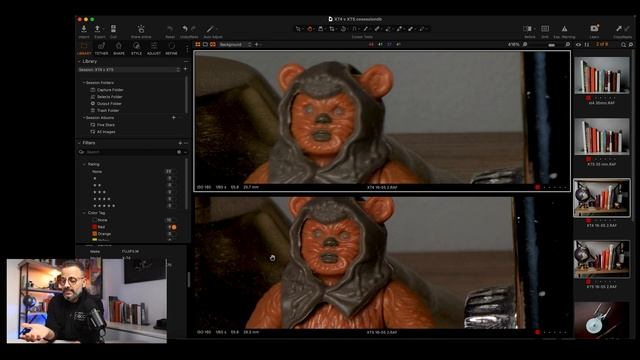
Task: Click the Reset adjustments icon
Action: 170,29
